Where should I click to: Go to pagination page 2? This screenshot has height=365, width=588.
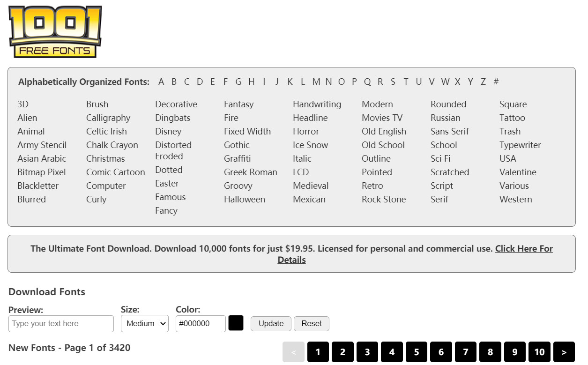pyautogui.click(x=342, y=352)
